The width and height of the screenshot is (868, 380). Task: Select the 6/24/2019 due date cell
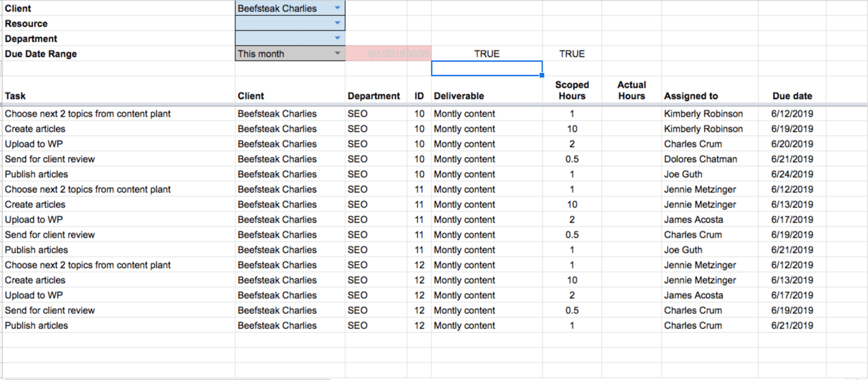coord(792,175)
